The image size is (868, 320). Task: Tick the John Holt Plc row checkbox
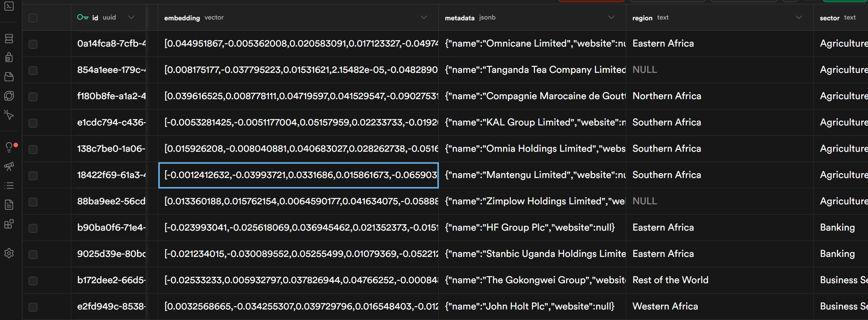click(x=33, y=307)
